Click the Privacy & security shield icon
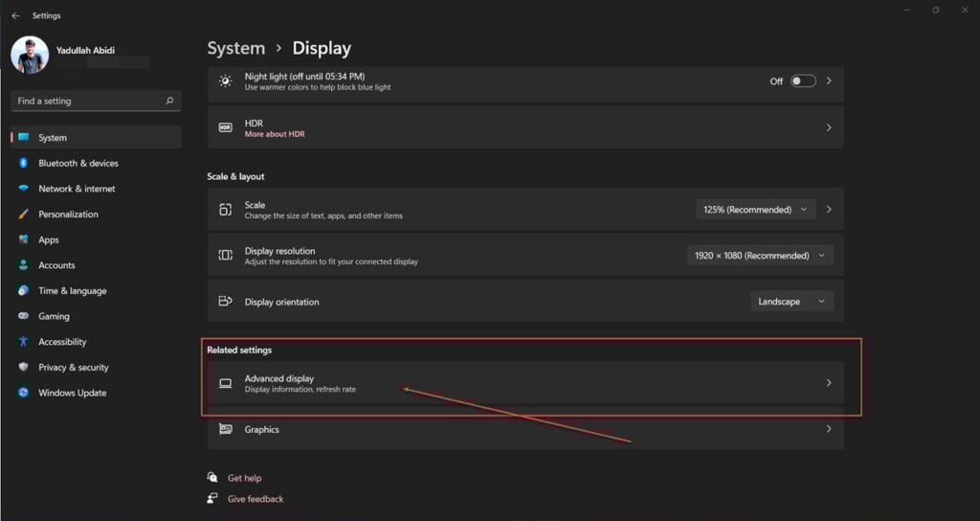 (x=23, y=367)
